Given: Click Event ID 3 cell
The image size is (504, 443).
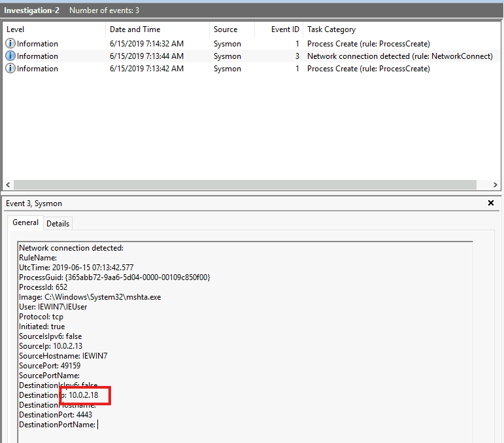Looking at the screenshot, I should (297, 56).
